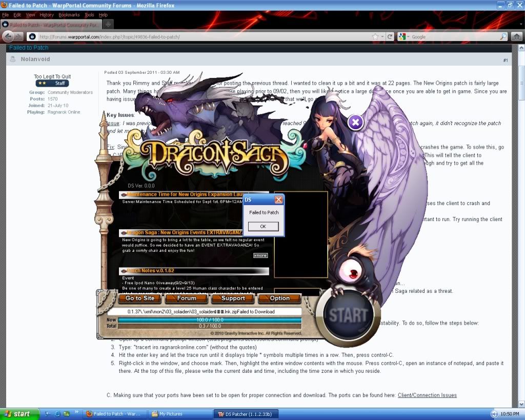Switch to the Failed to Patch Firefox taskbar button
Screen dimensions: 525x420
point(114,414)
